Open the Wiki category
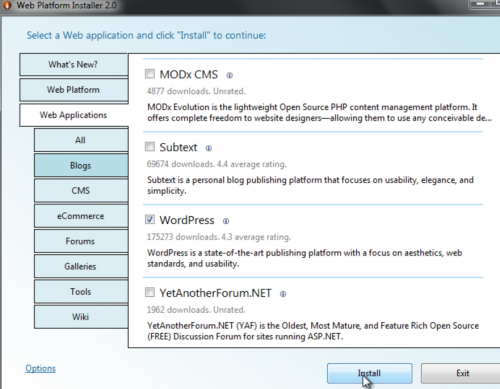Image resolution: width=500 pixels, height=389 pixels. 81,317
